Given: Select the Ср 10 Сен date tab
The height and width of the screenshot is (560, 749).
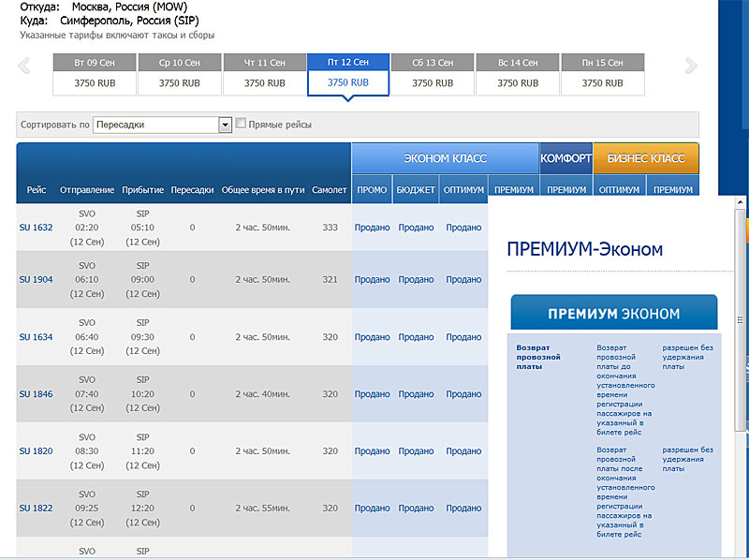Looking at the screenshot, I should click(x=180, y=75).
